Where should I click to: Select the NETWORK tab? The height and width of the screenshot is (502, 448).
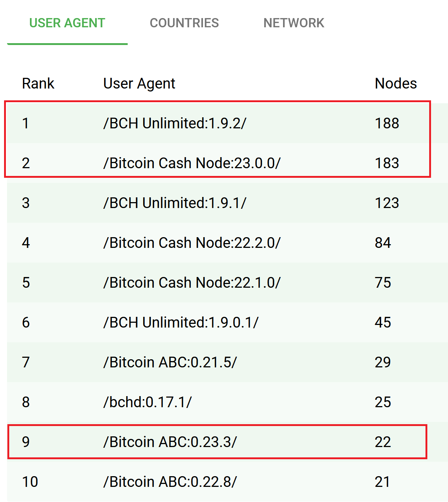[294, 23]
